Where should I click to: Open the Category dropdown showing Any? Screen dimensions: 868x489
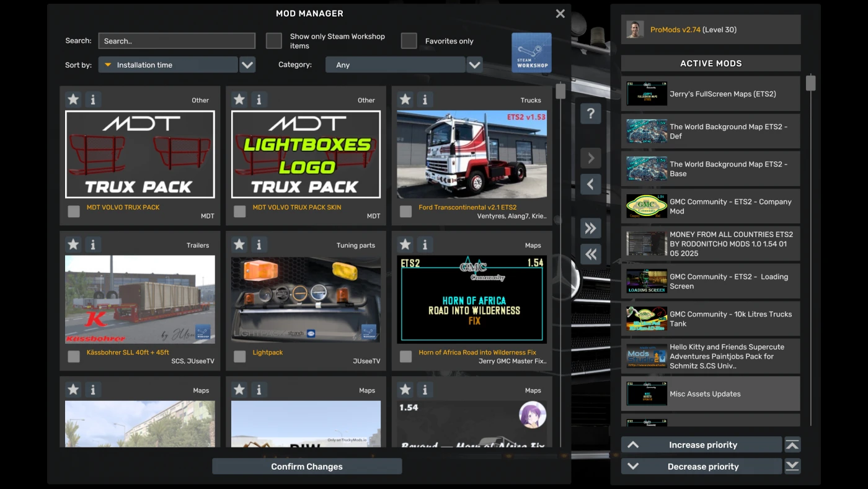[395, 65]
